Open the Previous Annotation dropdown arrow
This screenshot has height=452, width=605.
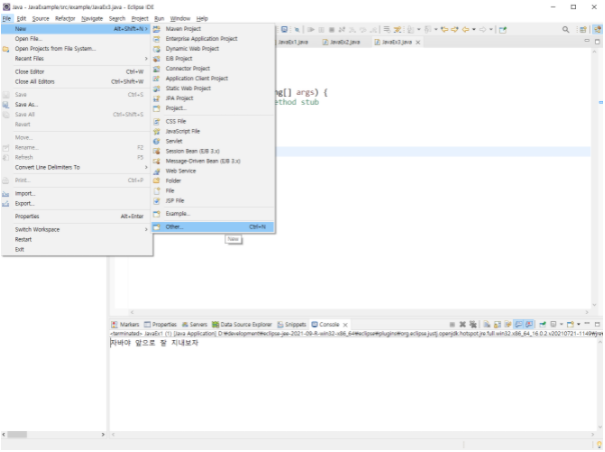tap(436, 29)
